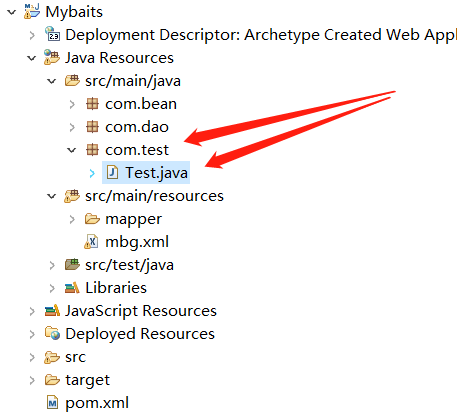Collapse the com.test package
Viewport: 457px width, 417px height.
[x=72, y=150]
